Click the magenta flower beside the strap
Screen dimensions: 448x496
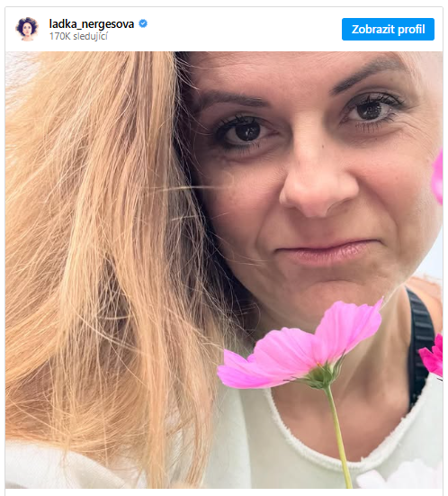(x=433, y=356)
